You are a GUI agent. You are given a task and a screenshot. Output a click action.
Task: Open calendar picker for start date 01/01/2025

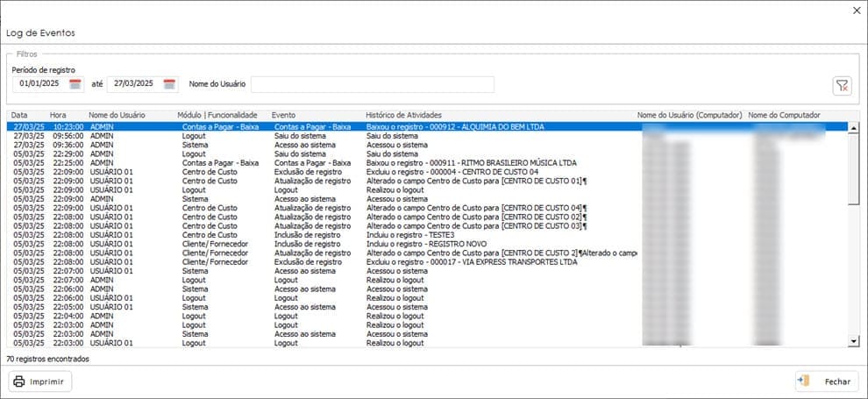[75, 84]
